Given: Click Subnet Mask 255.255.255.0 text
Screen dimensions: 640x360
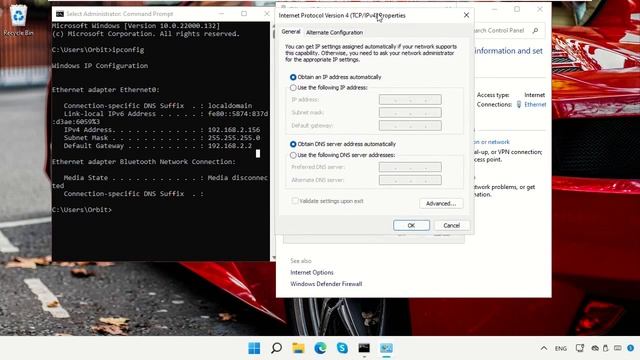Looking at the screenshot, I should [x=234, y=138].
